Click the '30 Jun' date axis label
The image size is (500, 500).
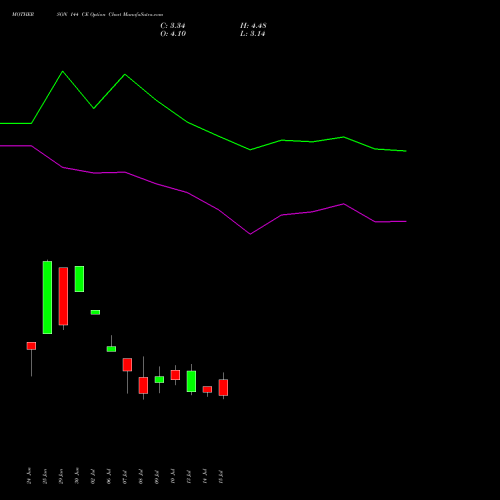[x=77, y=476]
